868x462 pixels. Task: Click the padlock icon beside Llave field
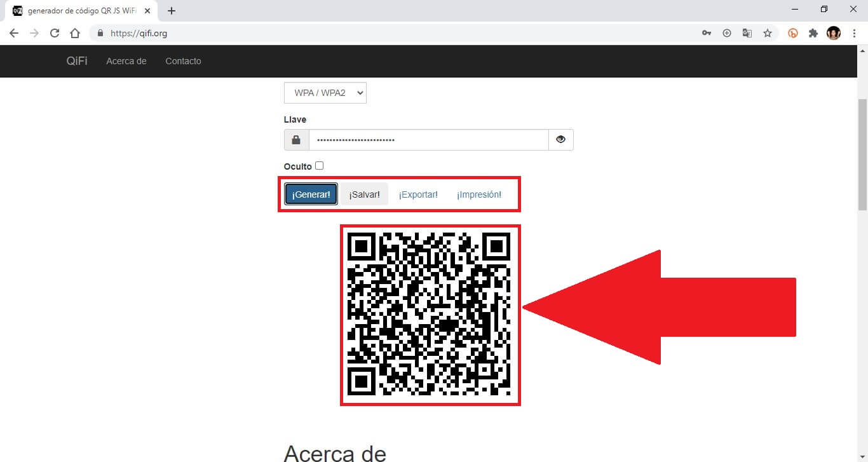click(296, 140)
